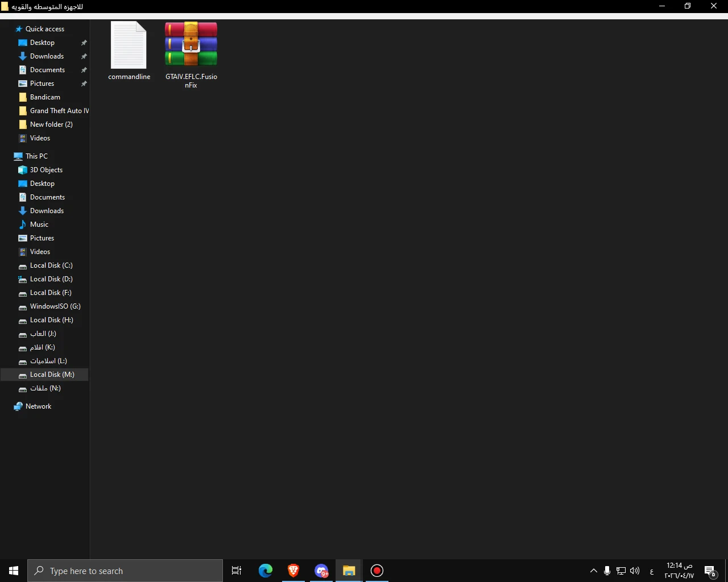728x582 pixels.
Task: Open the notification center icon
Action: point(710,571)
